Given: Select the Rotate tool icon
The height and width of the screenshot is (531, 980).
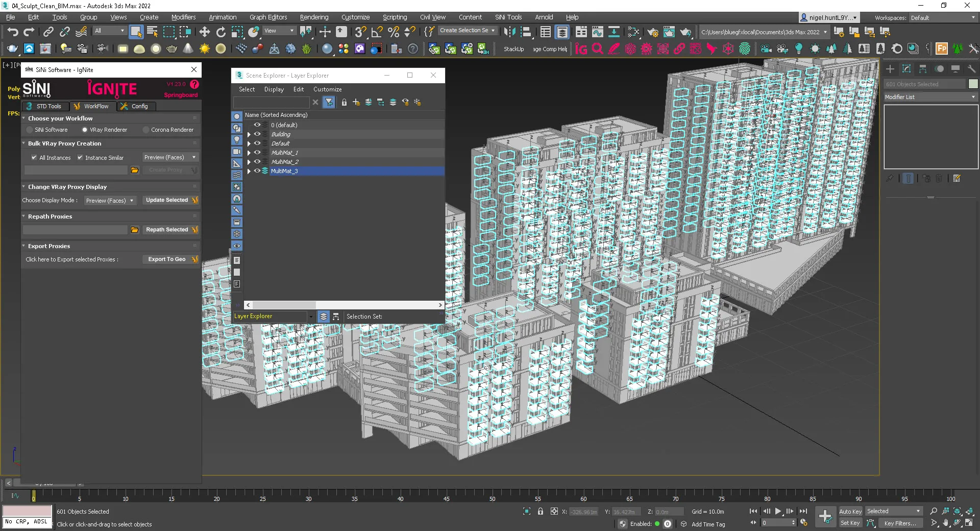Looking at the screenshot, I should pyautogui.click(x=221, y=32).
